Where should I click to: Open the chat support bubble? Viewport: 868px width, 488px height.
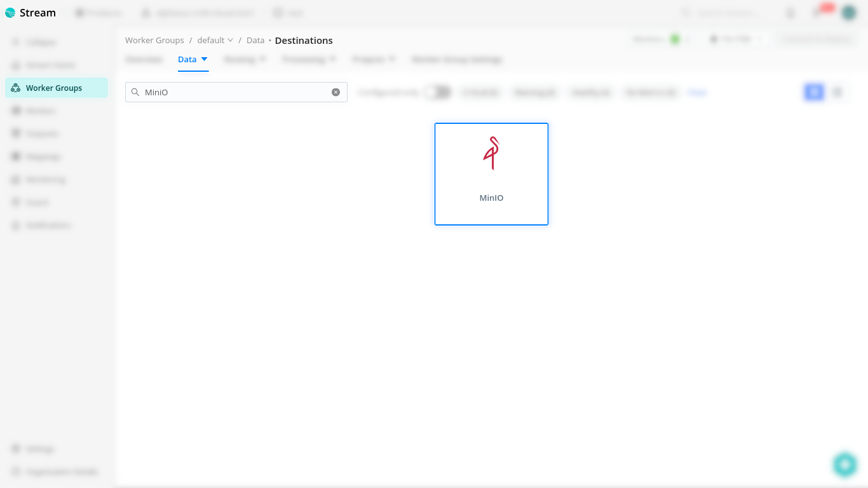844,464
